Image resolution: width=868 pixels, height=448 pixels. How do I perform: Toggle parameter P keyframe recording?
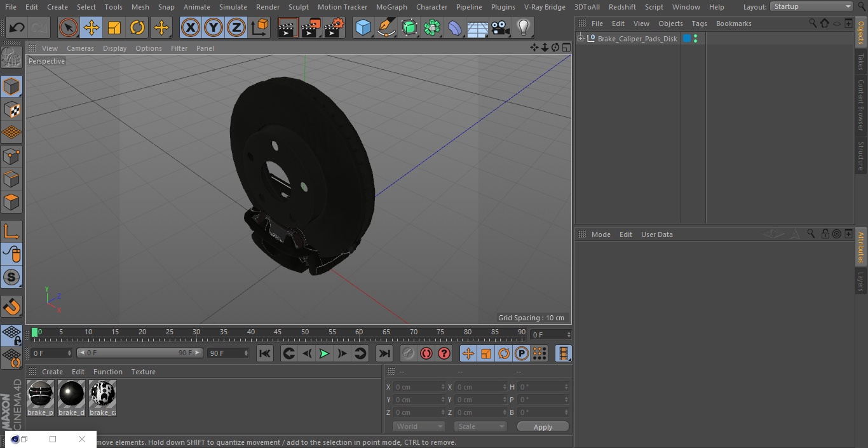pyautogui.click(x=522, y=353)
